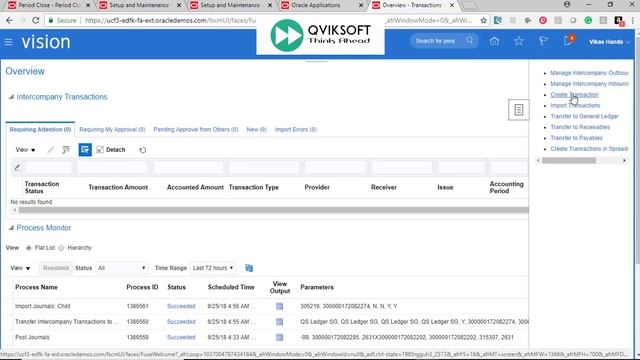Select the Flat List radio button
Screen dimensions: 640x360
[29, 248]
